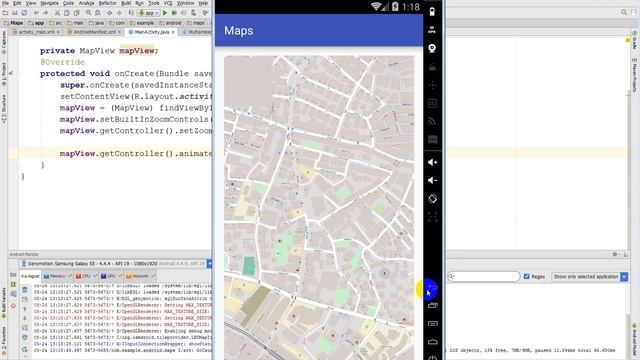
Task: Open the VCS menu
Action: click(168, 3)
